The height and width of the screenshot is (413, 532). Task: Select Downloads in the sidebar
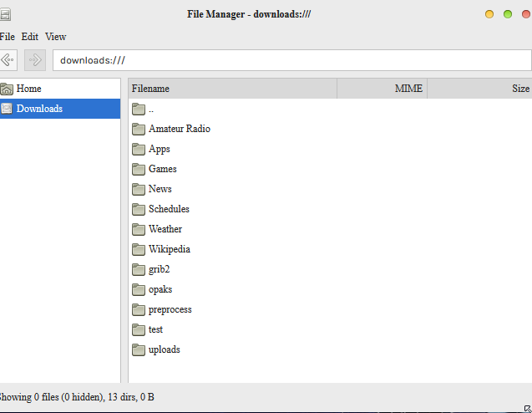coord(60,109)
